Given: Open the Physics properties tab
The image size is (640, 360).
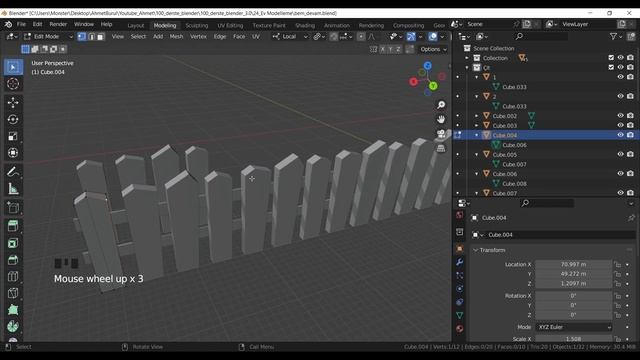Looking at the screenshot, I should (460, 289).
